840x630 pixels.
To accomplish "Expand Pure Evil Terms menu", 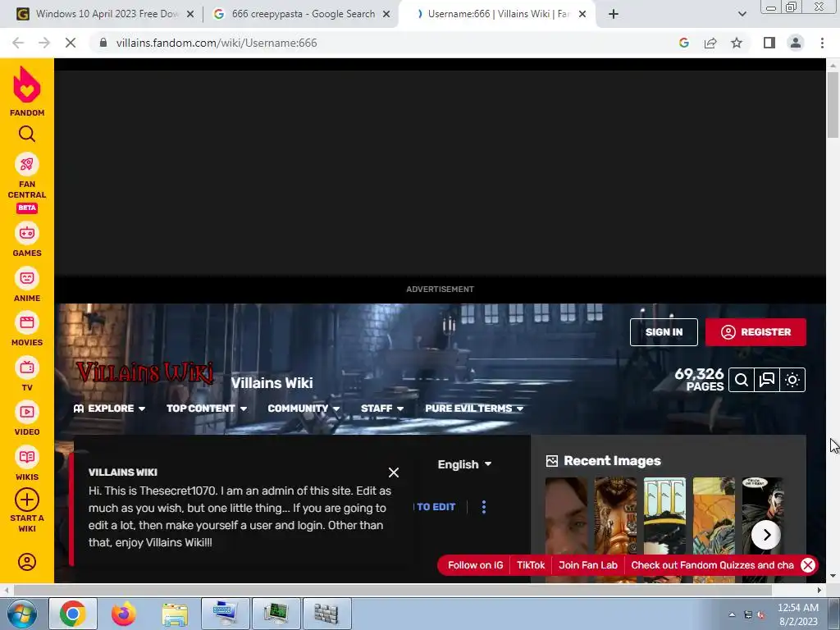I will (x=474, y=409).
